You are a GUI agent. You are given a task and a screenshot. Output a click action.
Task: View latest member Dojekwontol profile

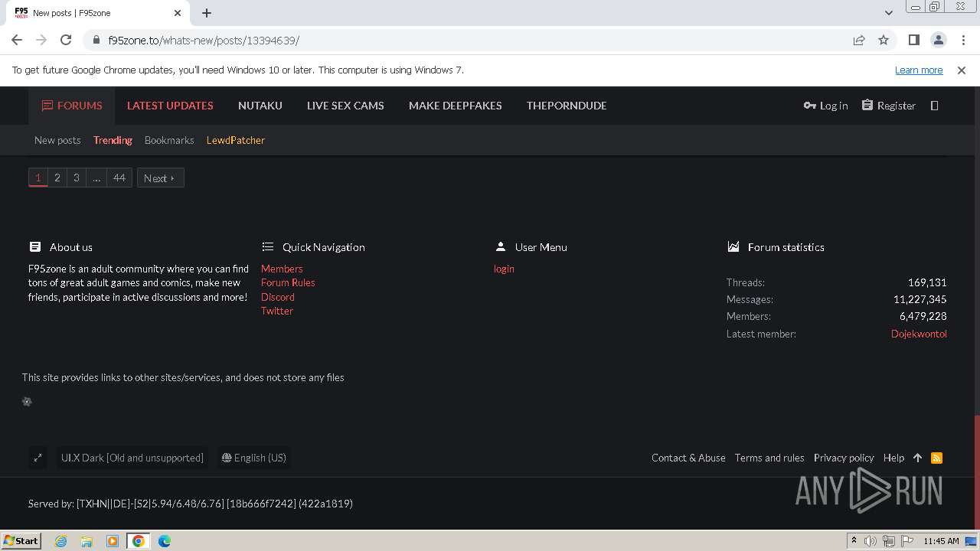click(x=919, y=334)
